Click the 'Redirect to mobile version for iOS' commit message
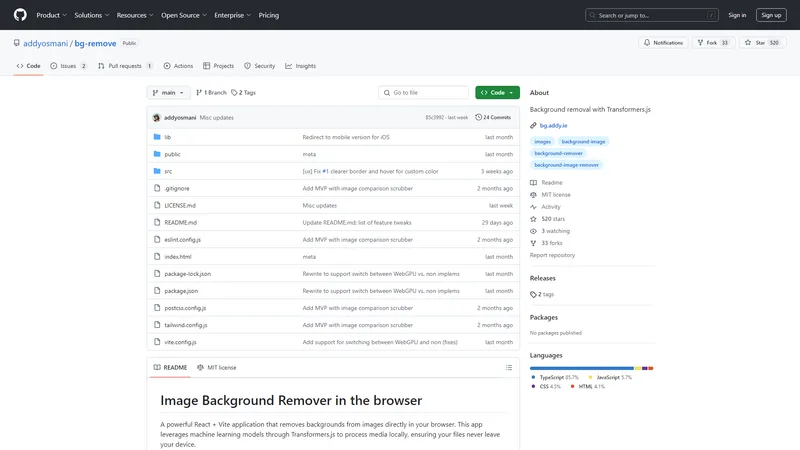The width and height of the screenshot is (800, 450). (x=346, y=137)
